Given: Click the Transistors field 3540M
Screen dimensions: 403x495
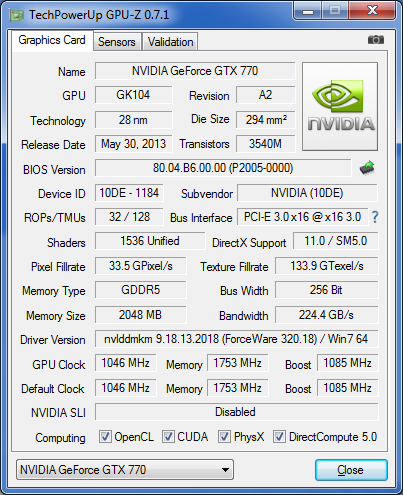Looking at the screenshot, I should (x=266, y=144).
